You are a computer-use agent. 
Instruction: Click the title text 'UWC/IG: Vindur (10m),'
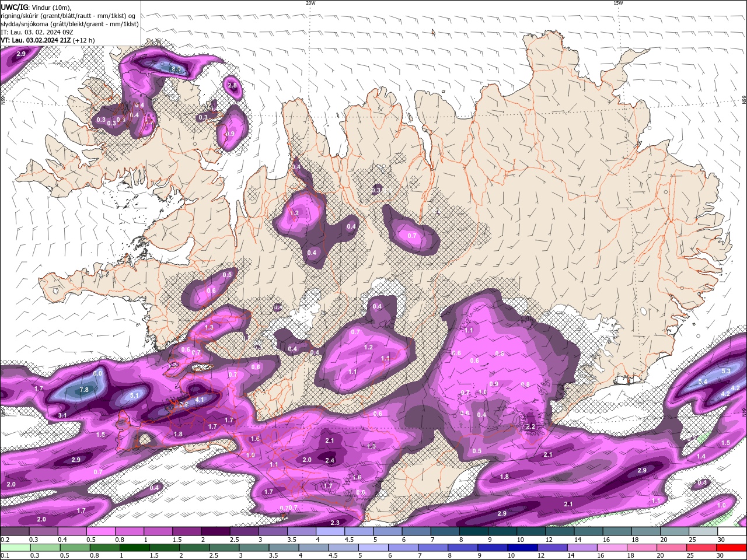click(36, 7)
